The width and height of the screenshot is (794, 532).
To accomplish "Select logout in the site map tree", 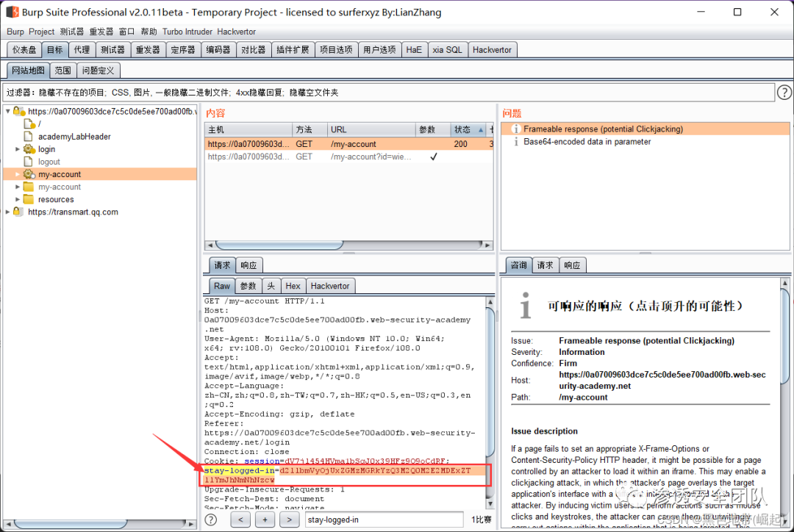I will (x=49, y=162).
